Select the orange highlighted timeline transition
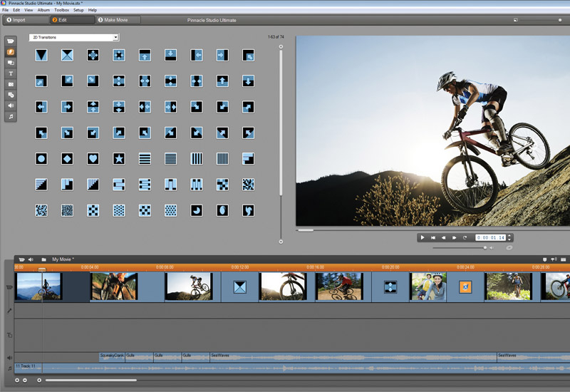The width and height of the screenshot is (570, 392). pyautogui.click(x=465, y=287)
